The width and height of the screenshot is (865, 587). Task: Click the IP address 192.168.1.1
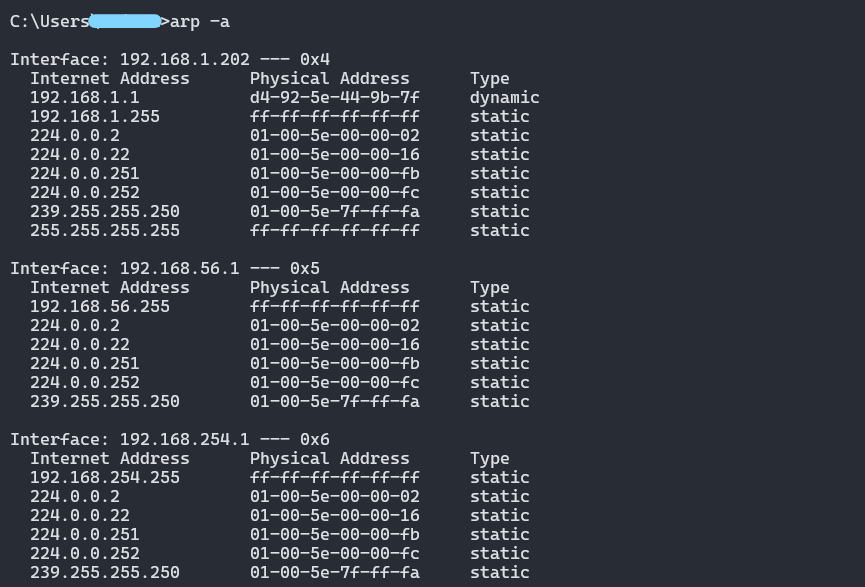pyautogui.click(x=85, y=97)
